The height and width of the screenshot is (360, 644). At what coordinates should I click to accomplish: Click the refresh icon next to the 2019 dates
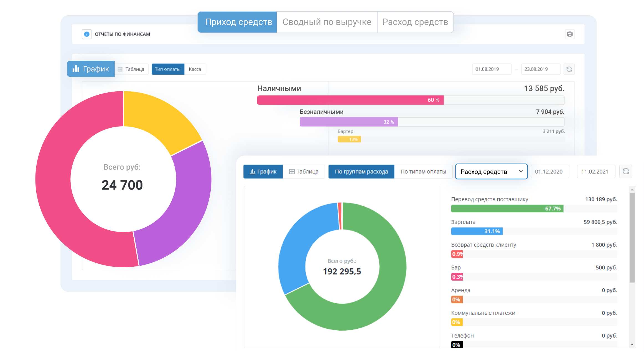click(569, 69)
